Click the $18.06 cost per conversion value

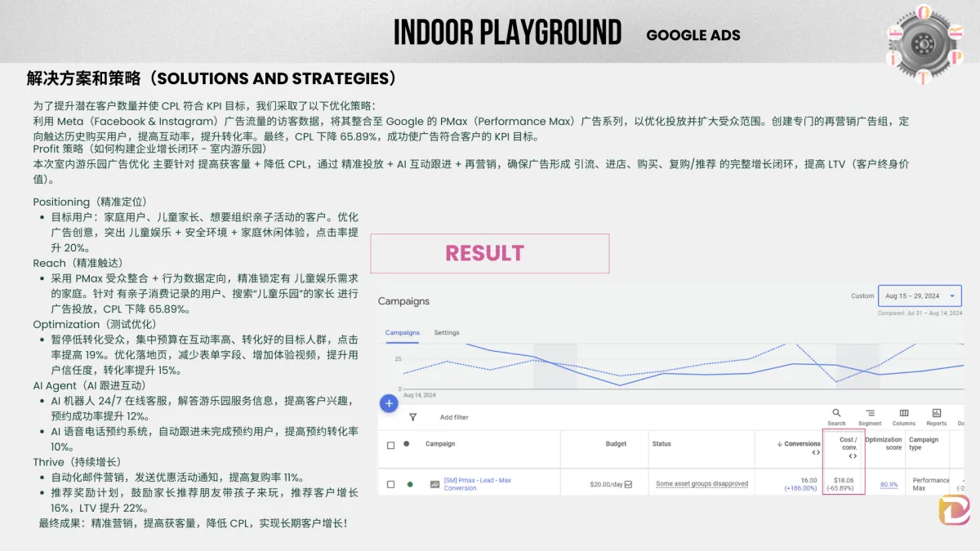844,480
